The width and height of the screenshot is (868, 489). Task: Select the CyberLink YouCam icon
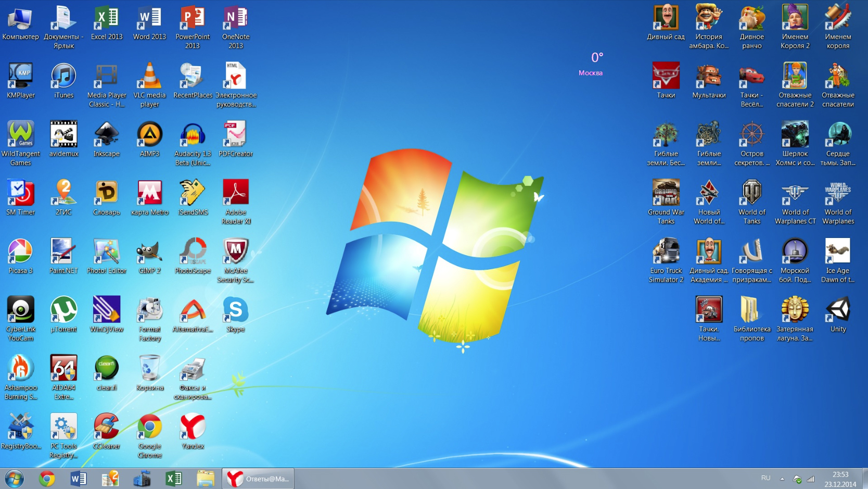[20, 319]
